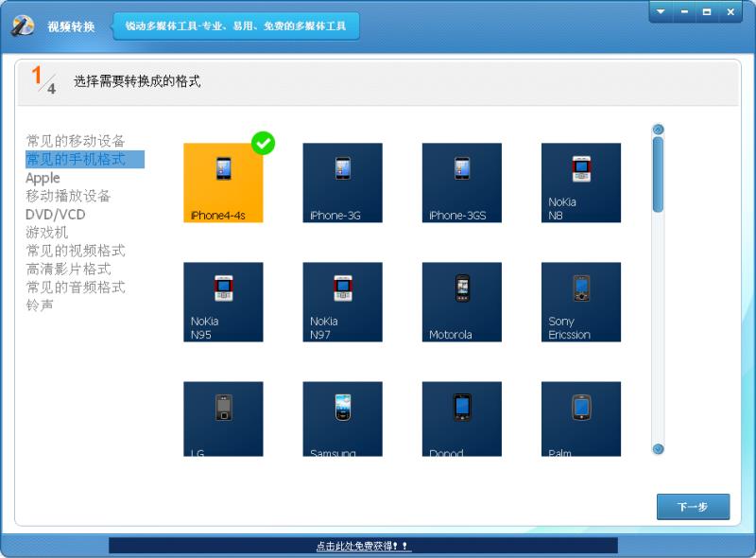The image size is (756, 558).
Task: Select the Palm device tile
Action: (581, 419)
